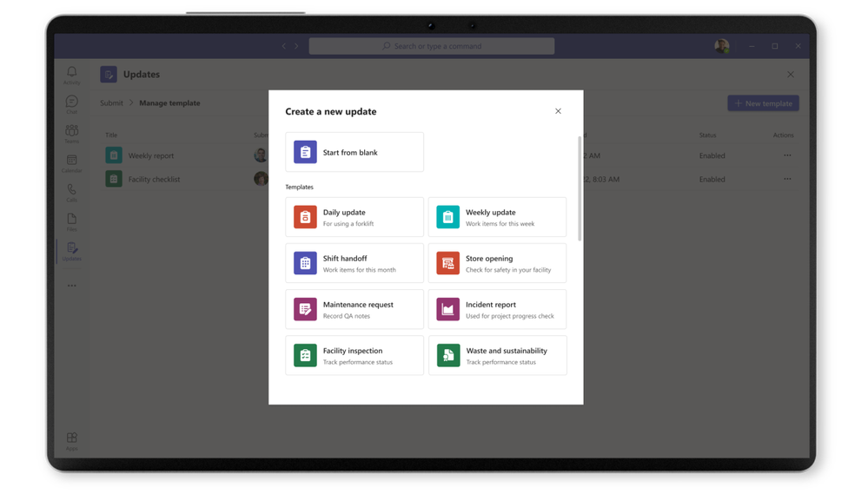Open the user profile avatar

click(x=721, y=46)
